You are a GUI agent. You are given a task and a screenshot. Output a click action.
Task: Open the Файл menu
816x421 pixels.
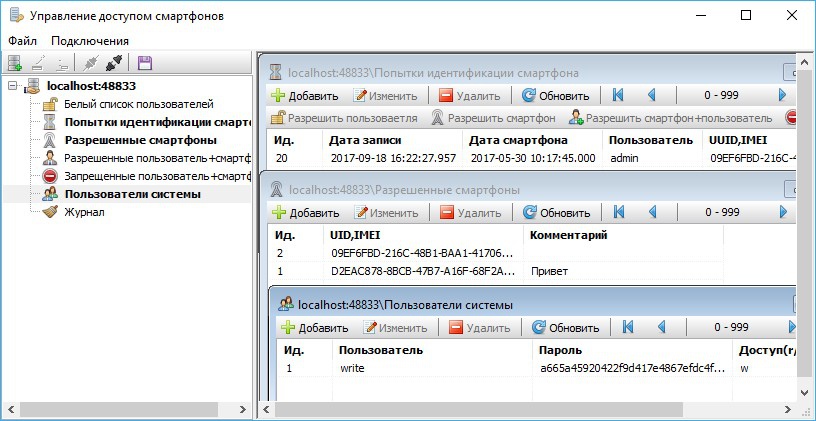(22, 41)
